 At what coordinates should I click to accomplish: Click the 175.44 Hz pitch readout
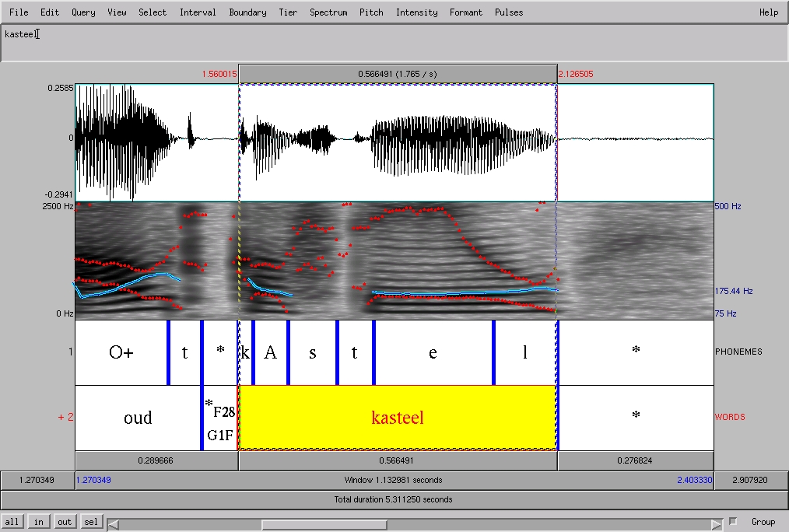tap(734, 291)
